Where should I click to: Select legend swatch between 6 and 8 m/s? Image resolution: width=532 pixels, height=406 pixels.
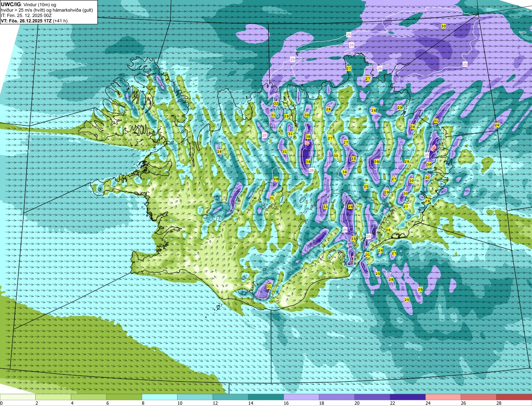[x=124, y=397]
